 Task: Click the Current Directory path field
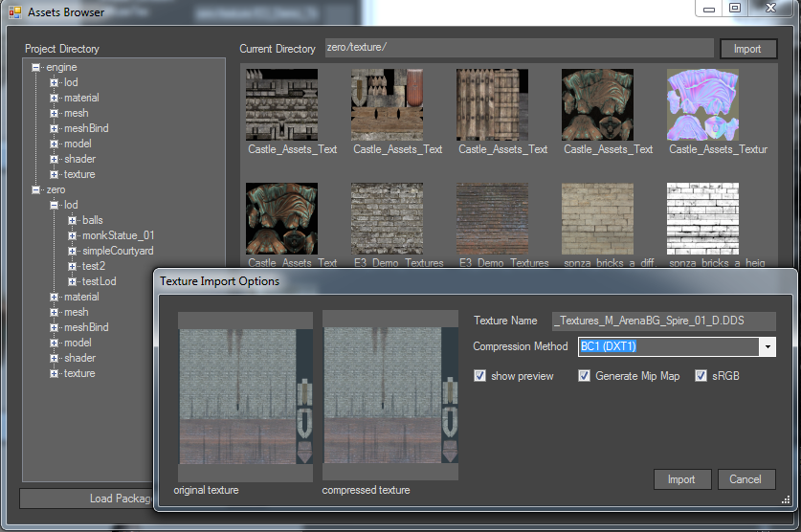[x=519, y=48]
